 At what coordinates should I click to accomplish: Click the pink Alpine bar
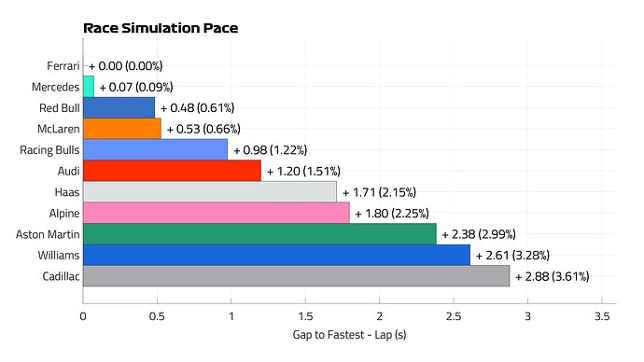(217, 213)
